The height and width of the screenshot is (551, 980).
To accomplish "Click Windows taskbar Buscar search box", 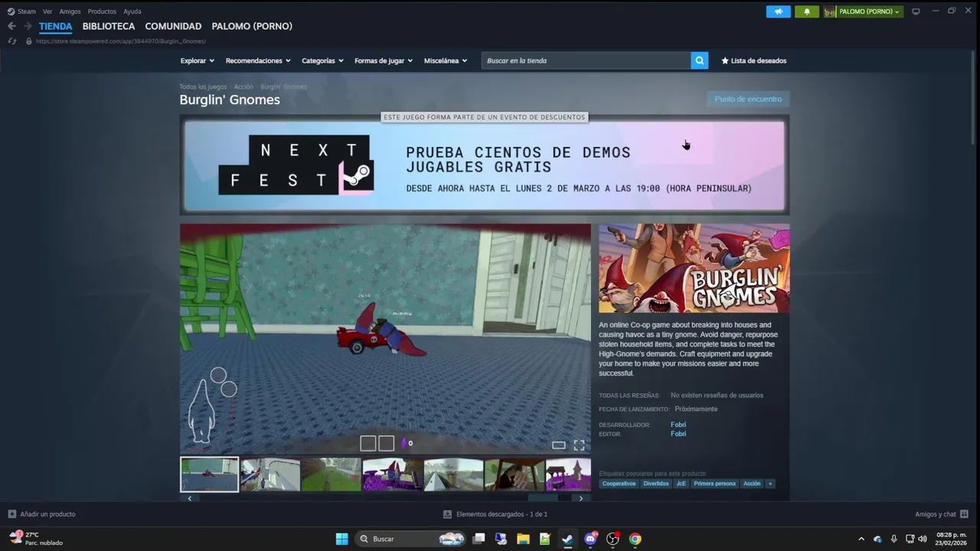I will point(411,539).
